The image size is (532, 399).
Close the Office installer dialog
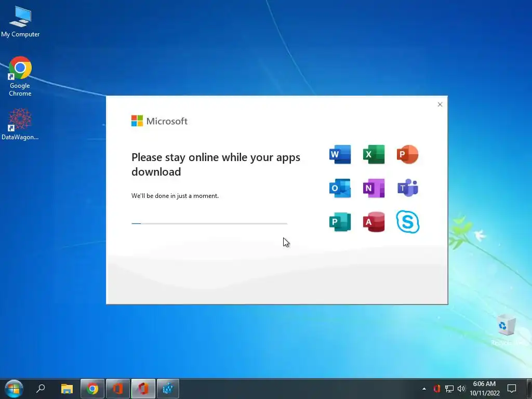tap(440, 104)
